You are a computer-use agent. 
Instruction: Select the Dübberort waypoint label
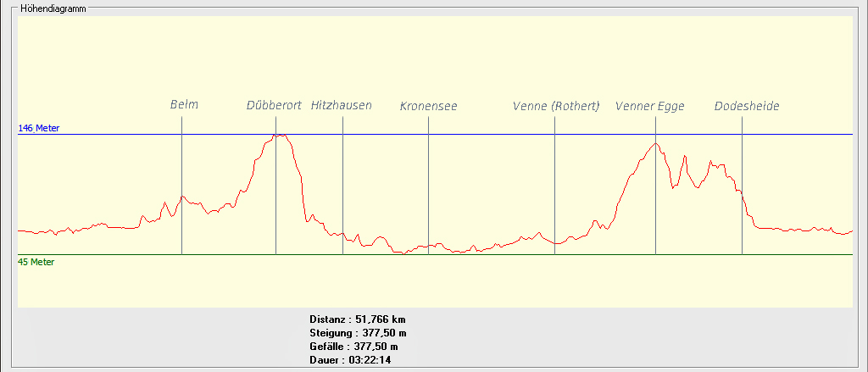click(x=274, y=106)
